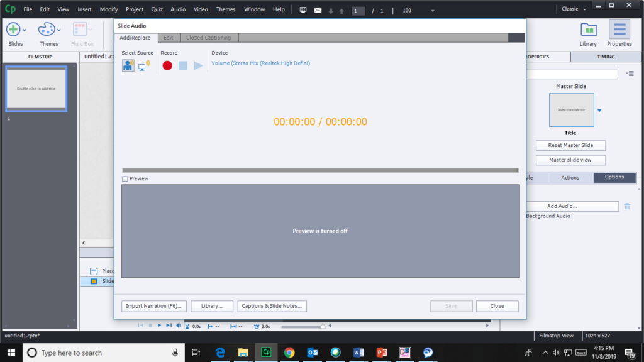Image resolution: width=644 pixels, height=362 pixels.
Task: Open Adobe Captivate in the taskbar
Action: (266, 352)
